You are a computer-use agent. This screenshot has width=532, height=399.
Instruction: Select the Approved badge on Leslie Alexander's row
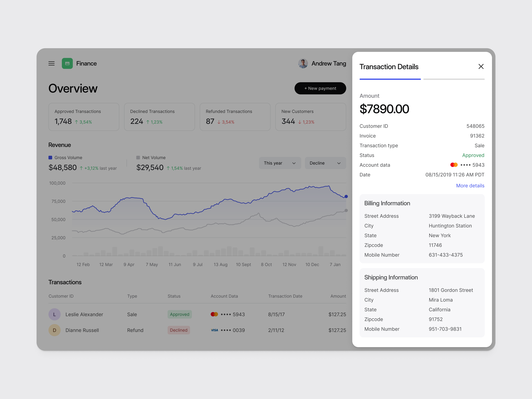[179, 314]
